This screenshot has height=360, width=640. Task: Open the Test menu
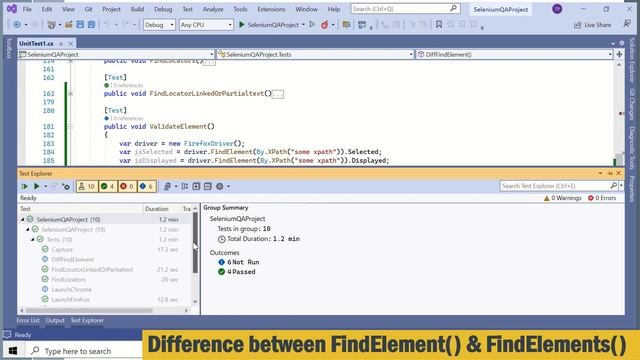point(187,9)
